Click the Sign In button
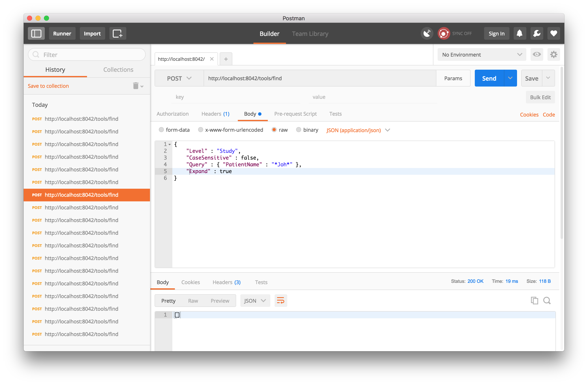Screen dimensions: 588x385 tap(496, 34)
